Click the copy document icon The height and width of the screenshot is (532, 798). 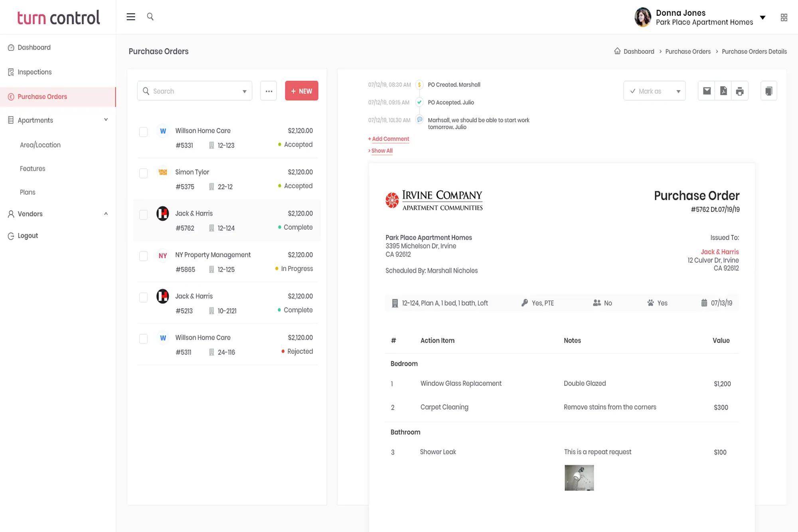tap(768, 91)
